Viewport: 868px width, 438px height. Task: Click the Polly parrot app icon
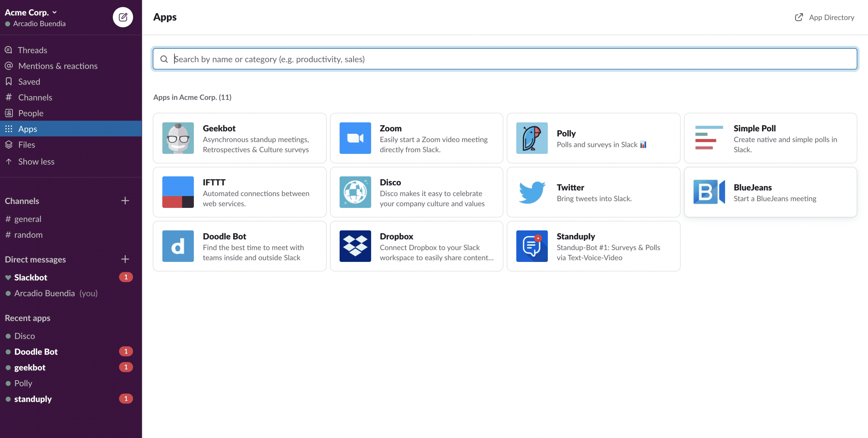532,138
